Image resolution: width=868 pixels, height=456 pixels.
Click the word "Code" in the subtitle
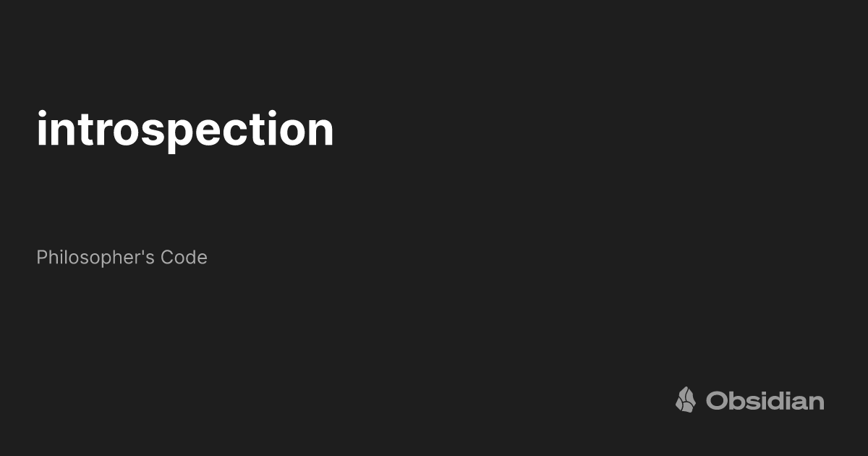point(184,258)
